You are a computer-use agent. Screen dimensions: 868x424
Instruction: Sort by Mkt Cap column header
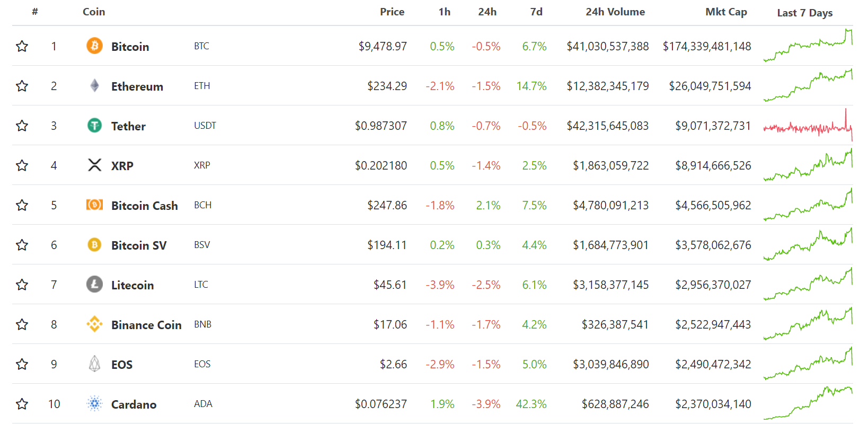(x=726, y=12)
